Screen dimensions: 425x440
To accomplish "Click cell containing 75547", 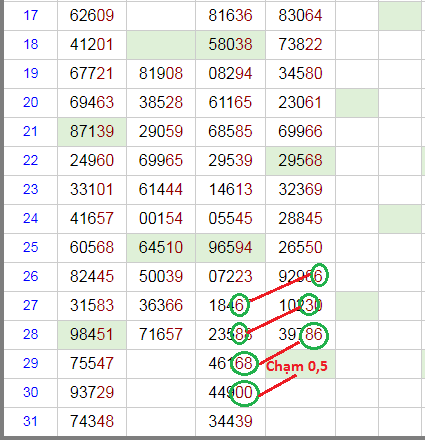I will point(92,363).
